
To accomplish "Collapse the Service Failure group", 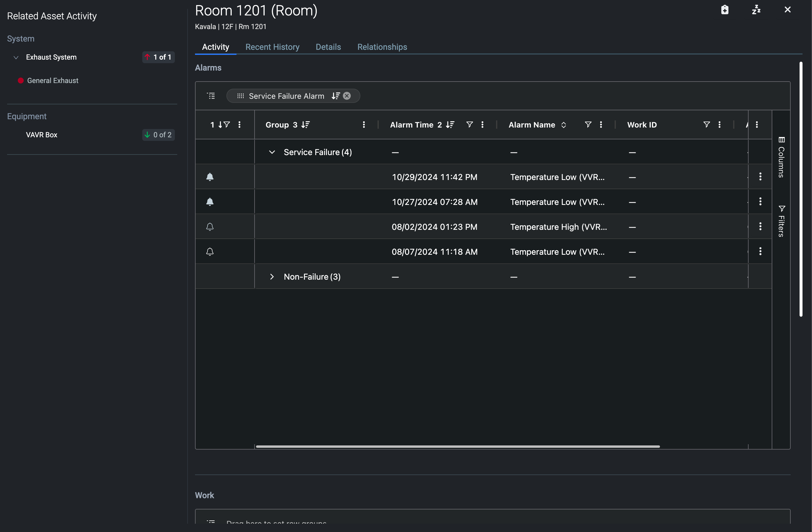I will (272, 152).
